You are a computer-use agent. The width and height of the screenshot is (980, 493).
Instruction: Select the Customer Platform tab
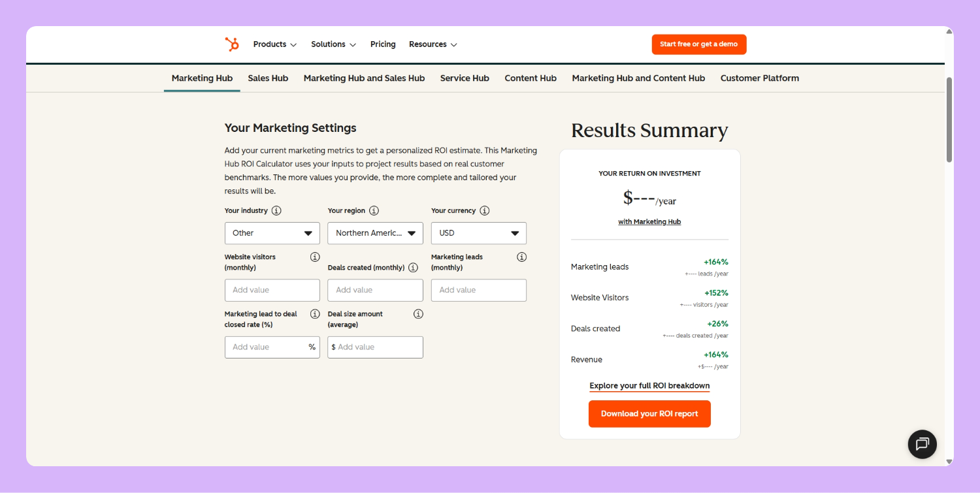(x=759, y=78)
